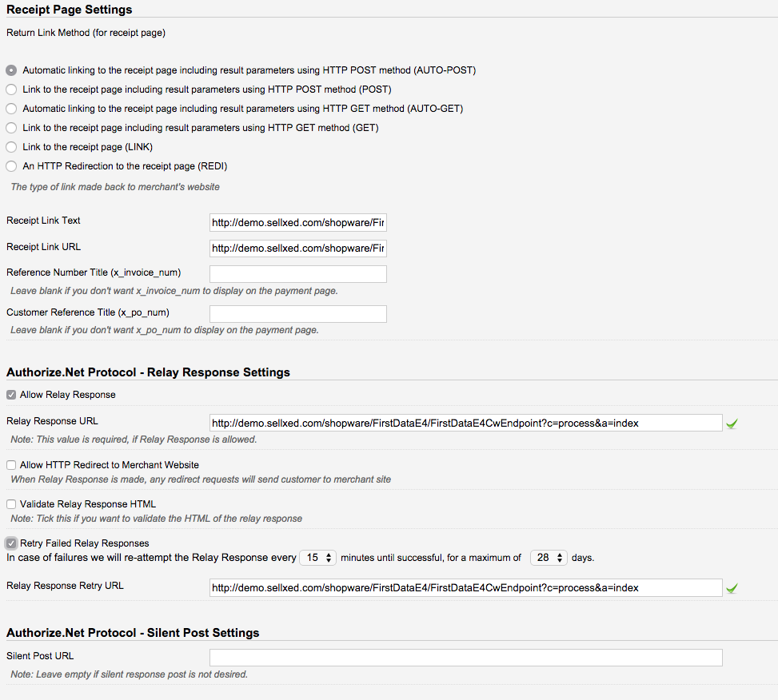
Task: Click green checkmark beside Relay Response Retry URL
Action: (732, 588)
